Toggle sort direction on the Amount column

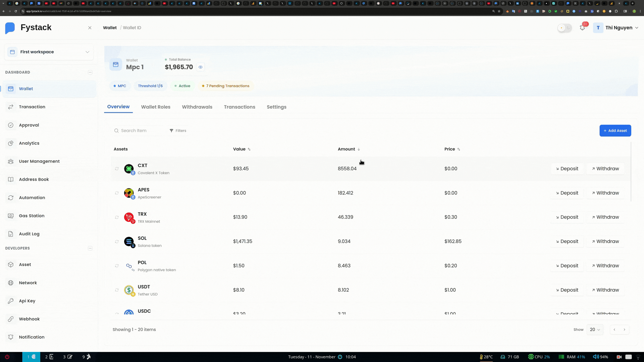(x=358, y=149)
